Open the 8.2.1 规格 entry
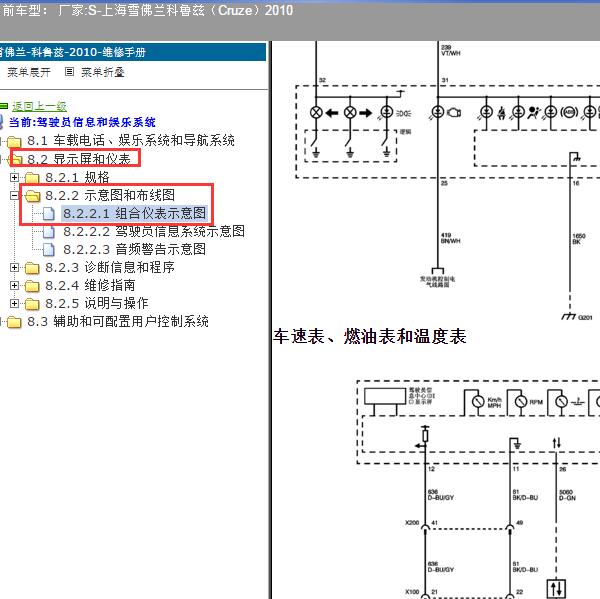Image resolution: width=600 pixels, height=599 pixels. coord(77,177)
